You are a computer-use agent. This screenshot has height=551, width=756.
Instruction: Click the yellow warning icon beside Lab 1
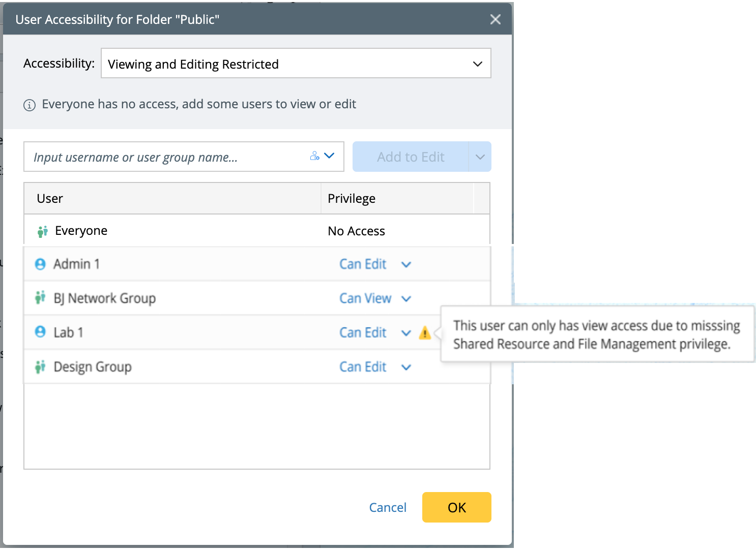425,333
